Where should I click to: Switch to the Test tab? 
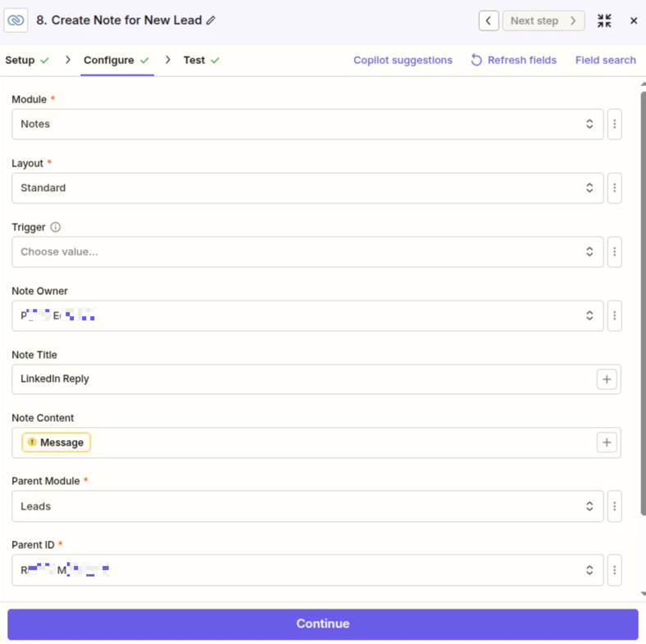click(x=201, y=60)
